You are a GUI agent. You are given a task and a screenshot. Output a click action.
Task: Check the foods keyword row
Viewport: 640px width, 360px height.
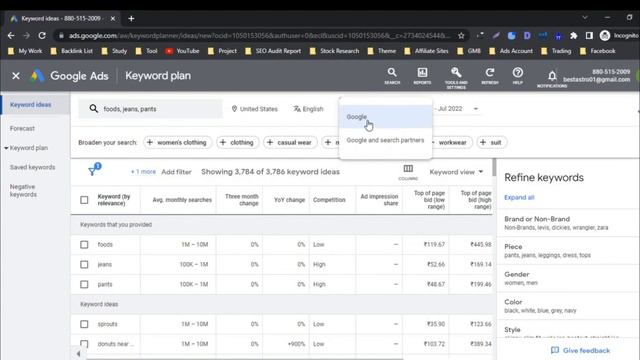84,244
